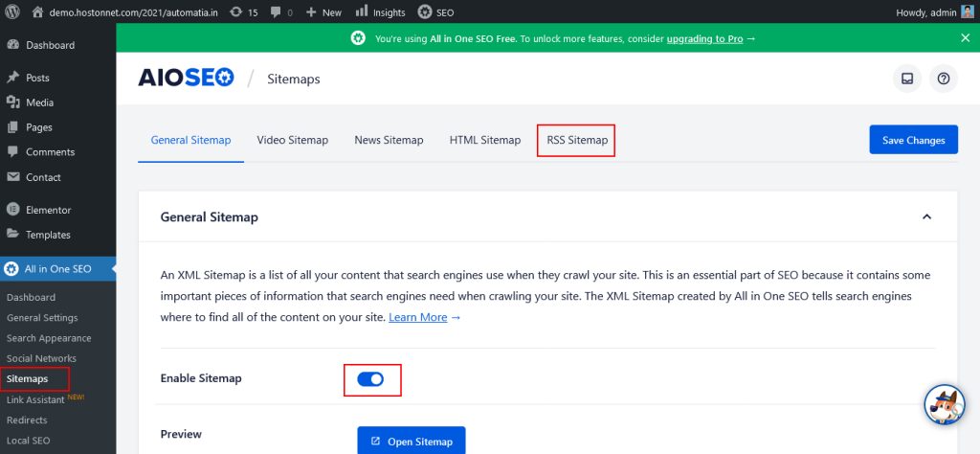The width and height of the screenshot is (980, 454).
Task: Click the upgrading to Pro link
Action: coord(704,38)
